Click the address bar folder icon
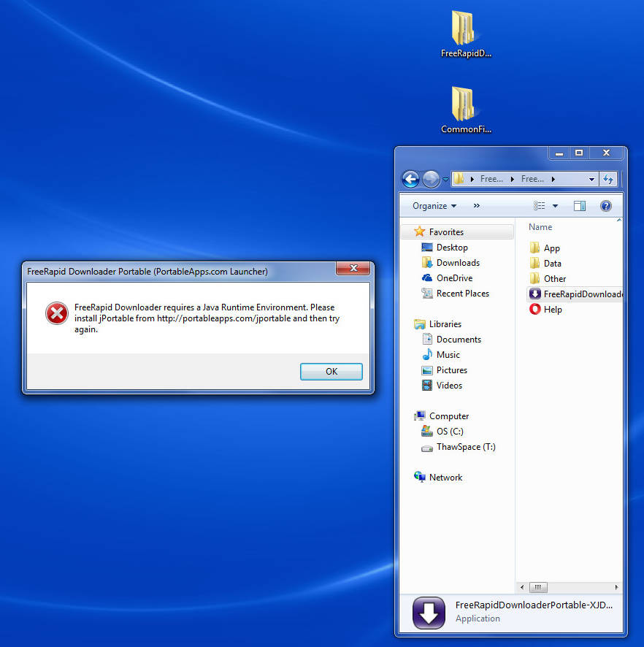The image size is (644, 647). click(459, 179)
